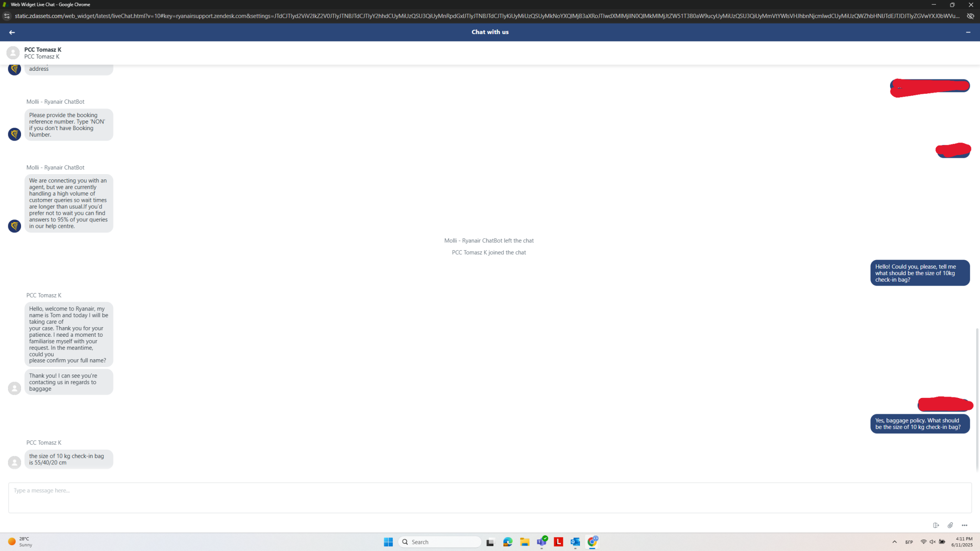Viewport: 980px width, 551px height.
Task: Open Outlook from the taskbar
Action: point(575,542)
